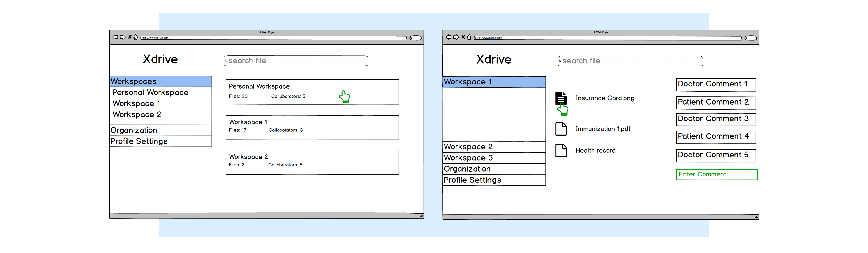Click the Immunization 1.pdf file name
Image resolution: width=868 pixels, height=253 pixels.
tap(603, 129)
